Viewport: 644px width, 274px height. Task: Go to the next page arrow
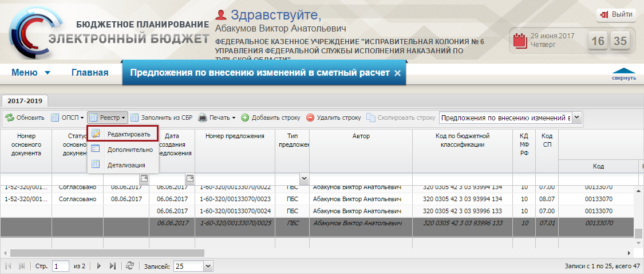98,266
